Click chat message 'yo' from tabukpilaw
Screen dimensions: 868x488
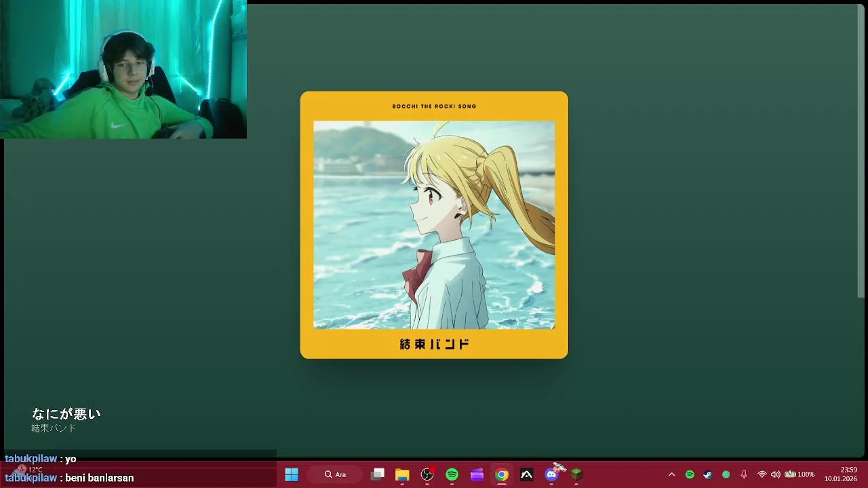[x=71, y=459]
